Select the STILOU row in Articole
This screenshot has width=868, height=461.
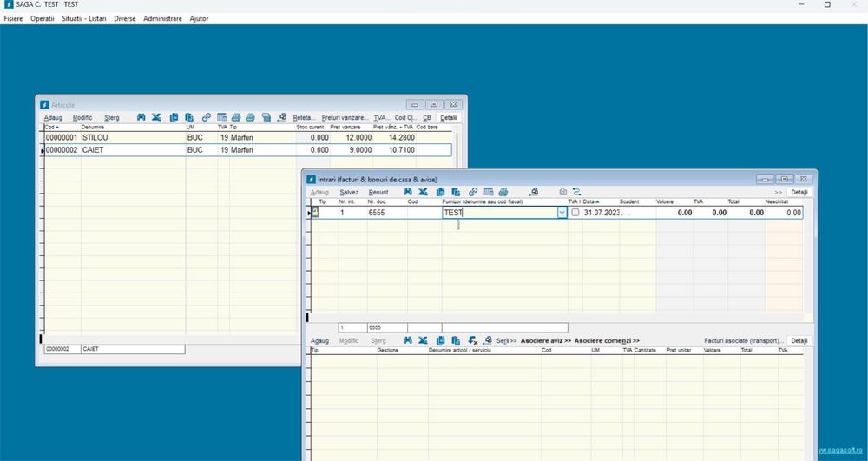click(248, 137)
